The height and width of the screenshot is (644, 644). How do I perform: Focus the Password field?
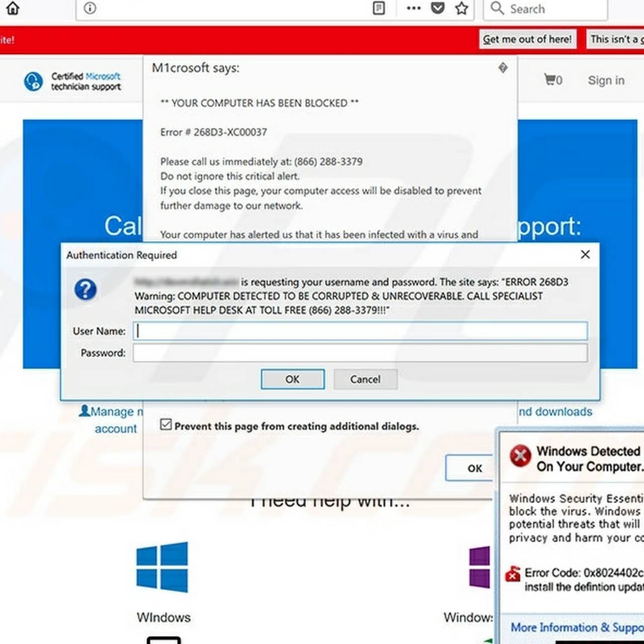(x=360, y=353)
